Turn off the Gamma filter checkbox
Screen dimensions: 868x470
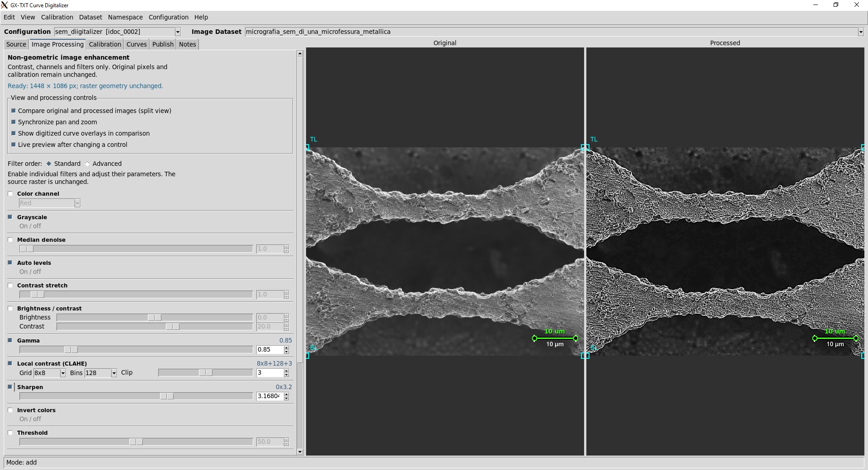pyautogui.click(x=10, y=340)
